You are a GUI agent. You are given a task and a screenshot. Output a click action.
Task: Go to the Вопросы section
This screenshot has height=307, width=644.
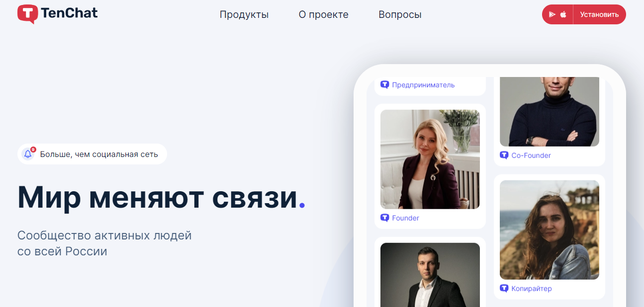400,14
